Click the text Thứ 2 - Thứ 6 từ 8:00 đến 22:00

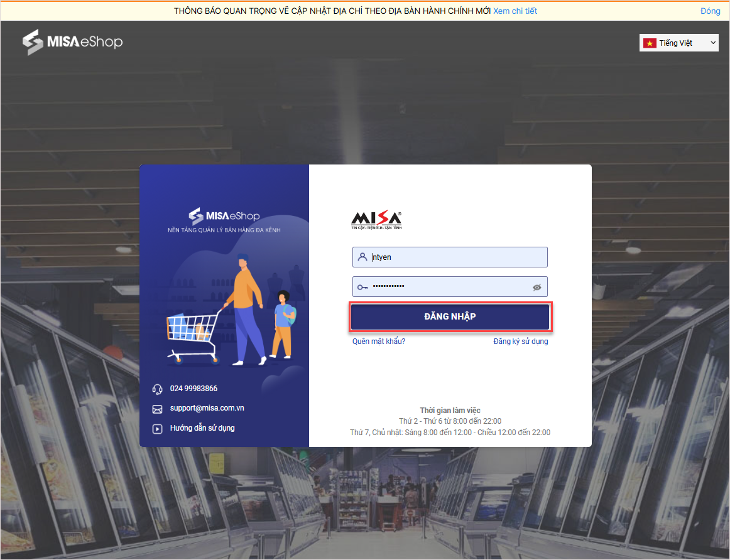[450, 421]
